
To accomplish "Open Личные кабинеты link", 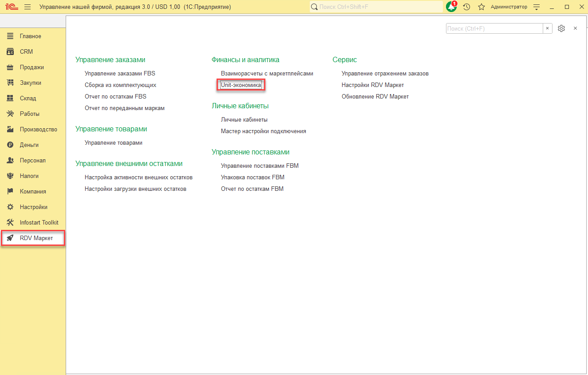I will [244, 119].
